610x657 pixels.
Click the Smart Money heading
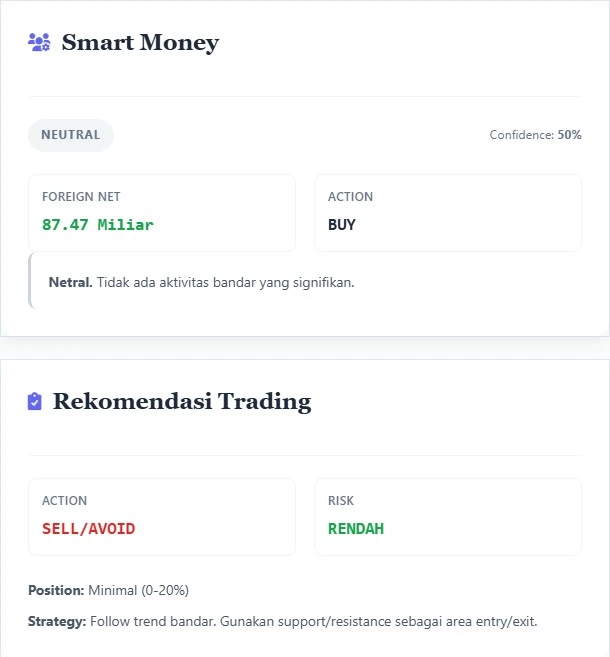pos(140,42)
